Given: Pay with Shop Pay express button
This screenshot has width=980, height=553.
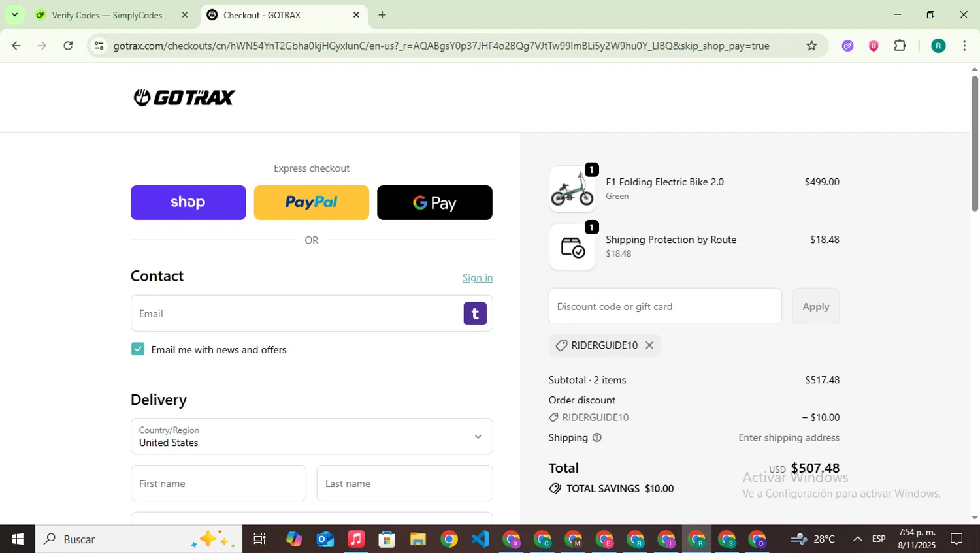Looking at the screenshot, I should [188, 202].
